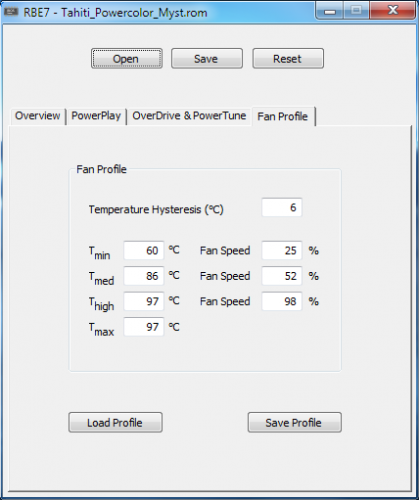This screenshot has width=419, height=500.
Task: Click the Temperature Hysteresis (°C) label
Action: pyautogui.click(x=156, y=210)
